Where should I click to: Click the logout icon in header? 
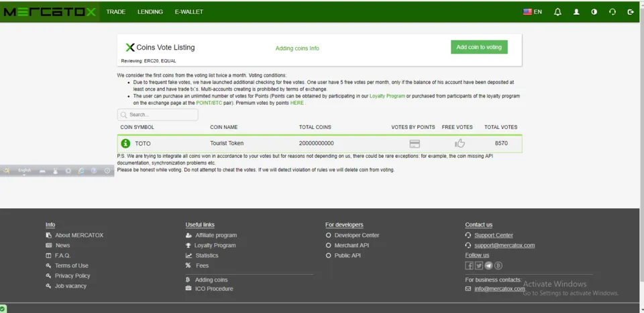[631, 12]
